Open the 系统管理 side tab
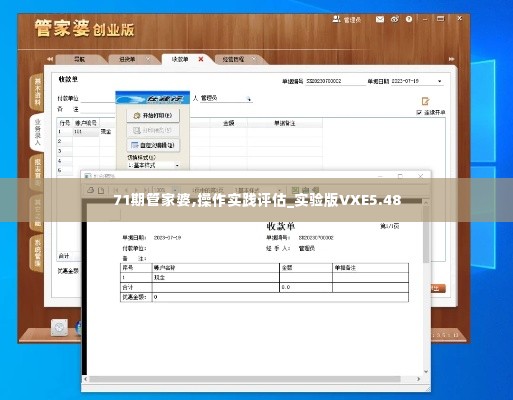Screen dimensions: 513x400 click(x=37, y=253)
